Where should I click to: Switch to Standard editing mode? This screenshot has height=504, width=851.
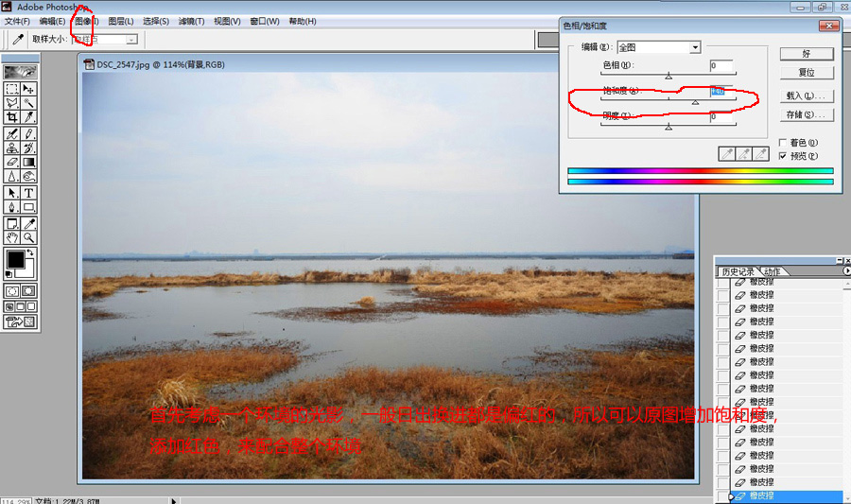click(x=12, y=291)
